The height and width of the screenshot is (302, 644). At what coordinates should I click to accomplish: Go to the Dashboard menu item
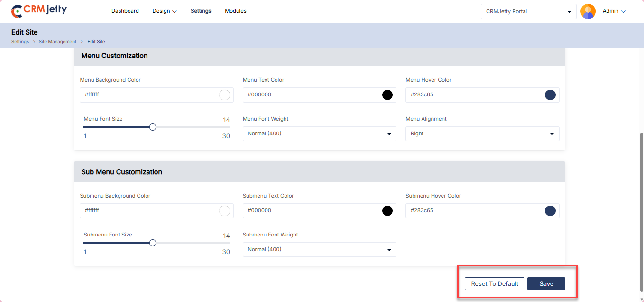[125, 11]
